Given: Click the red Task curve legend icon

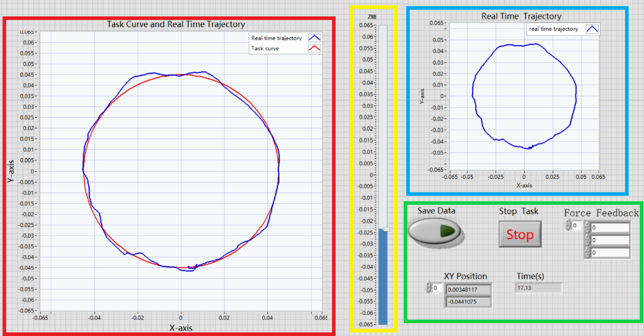Looking at the screenshot, I should pyautogui.click(x=314, y=49).
